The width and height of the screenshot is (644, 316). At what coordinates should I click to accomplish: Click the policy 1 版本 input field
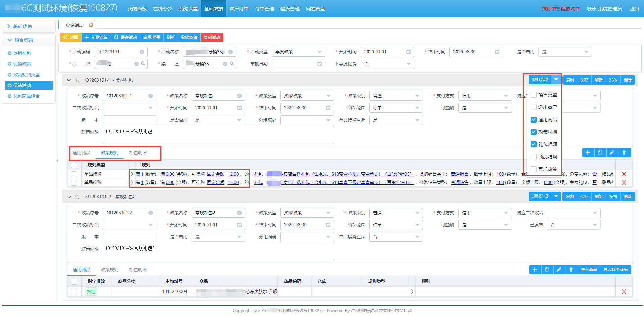tap(129, 120)
